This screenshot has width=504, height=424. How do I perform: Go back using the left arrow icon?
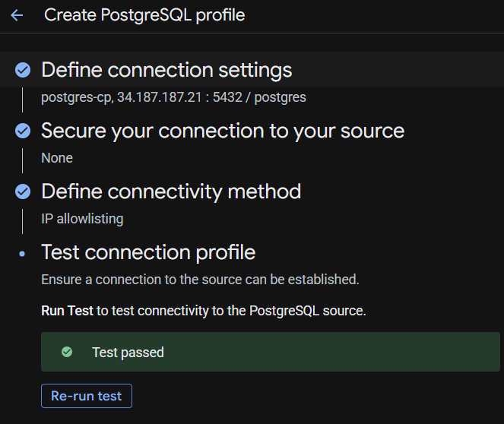17,15
